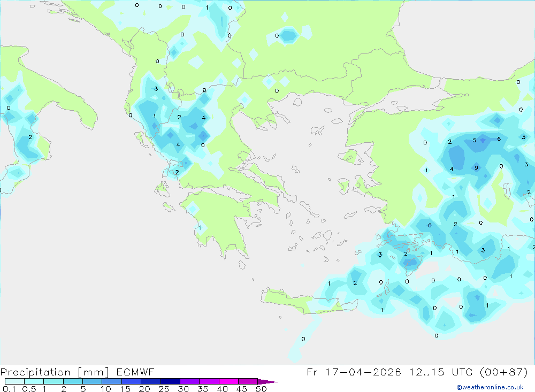Click the 0.1–0.5 mm lightest legend swatch
The height and width of the screenshot is (392, 535).
click(14, 381)
